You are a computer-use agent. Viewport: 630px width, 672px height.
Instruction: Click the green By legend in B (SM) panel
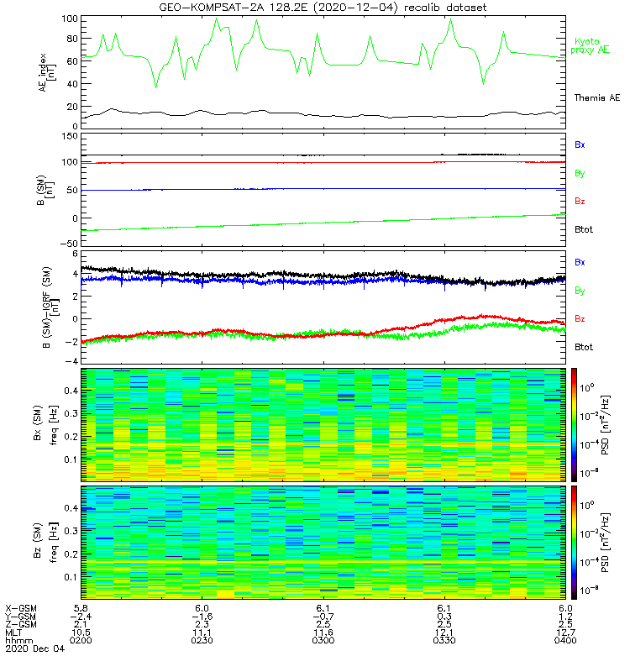point(580,173)
